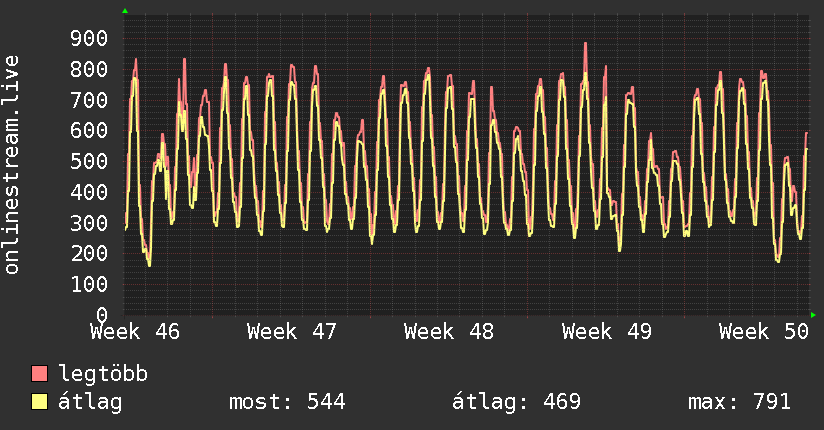This screenshot has width=824, height=430.
Task: Click the 500 y-axis value
Action: pos(89,161)
